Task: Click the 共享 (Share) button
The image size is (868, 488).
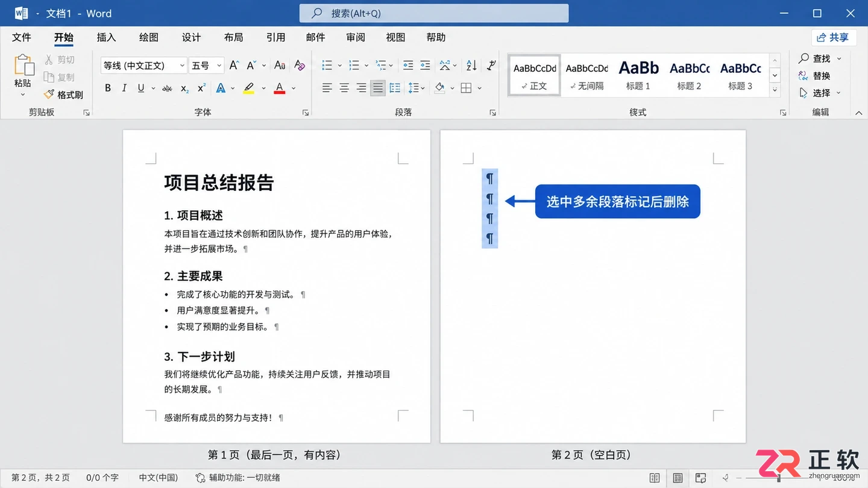Action: (x=834, y=37)
